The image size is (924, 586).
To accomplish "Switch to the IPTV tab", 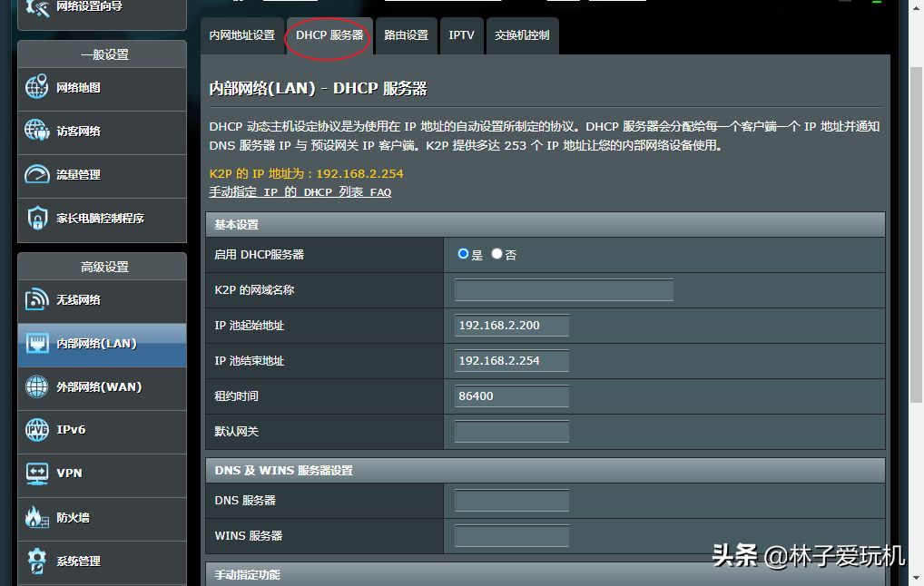I will [x=461, y=35].
